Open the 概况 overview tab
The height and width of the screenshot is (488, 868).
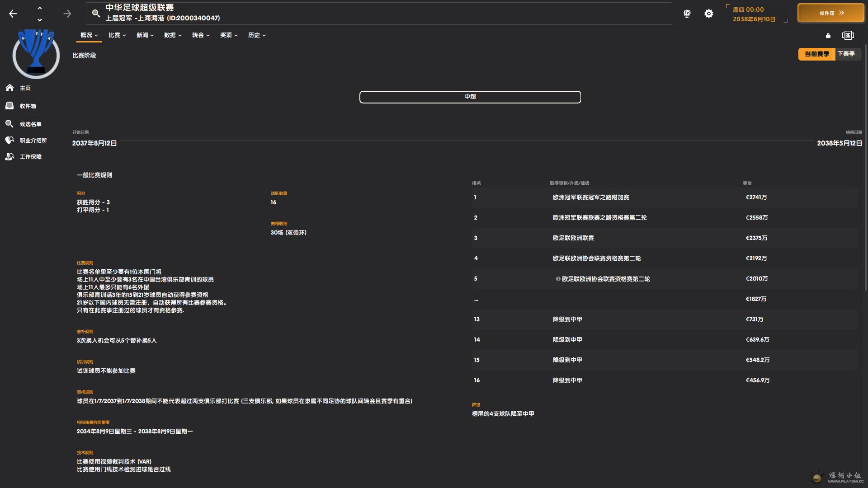pyautogui.click(x=89, y=35)
